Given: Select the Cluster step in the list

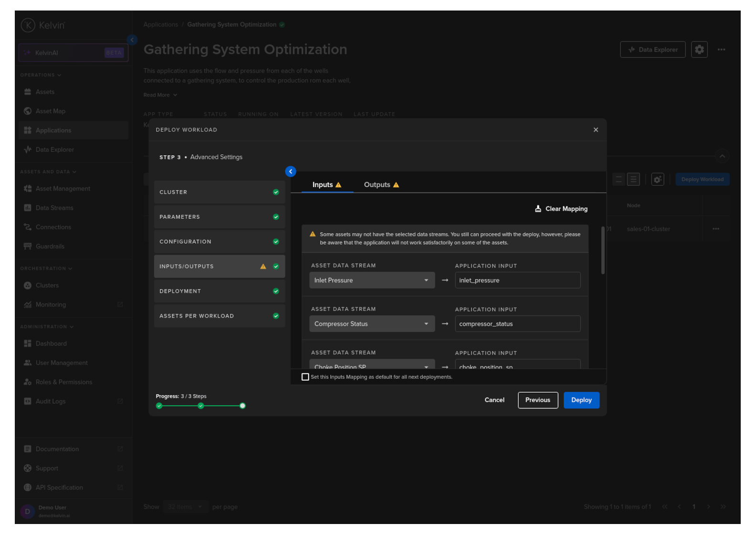Looking at the screenshot, I should coord(219,192).
